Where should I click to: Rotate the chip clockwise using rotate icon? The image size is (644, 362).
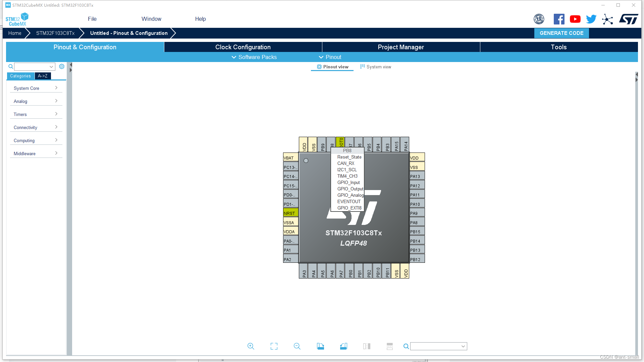coord(320,346)
